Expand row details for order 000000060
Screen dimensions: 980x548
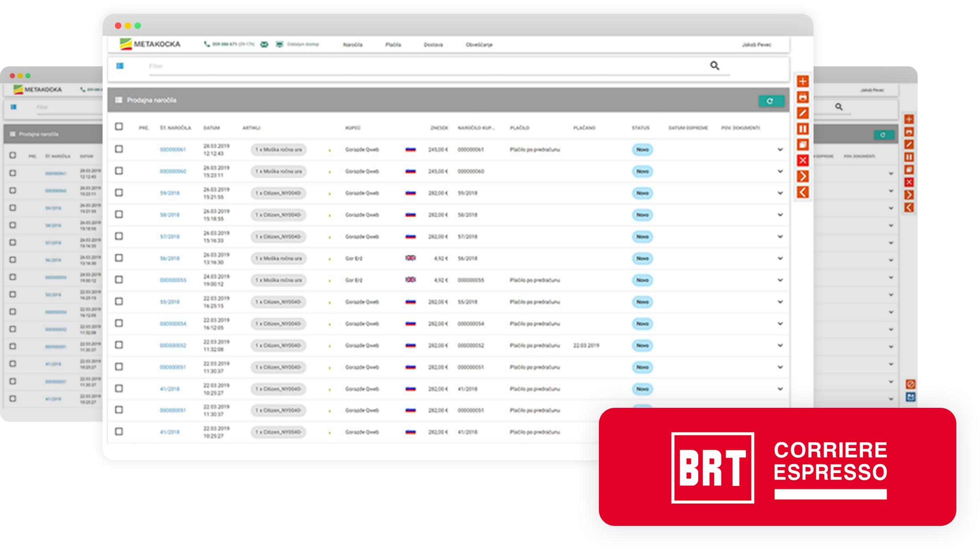tap(780, 171)
